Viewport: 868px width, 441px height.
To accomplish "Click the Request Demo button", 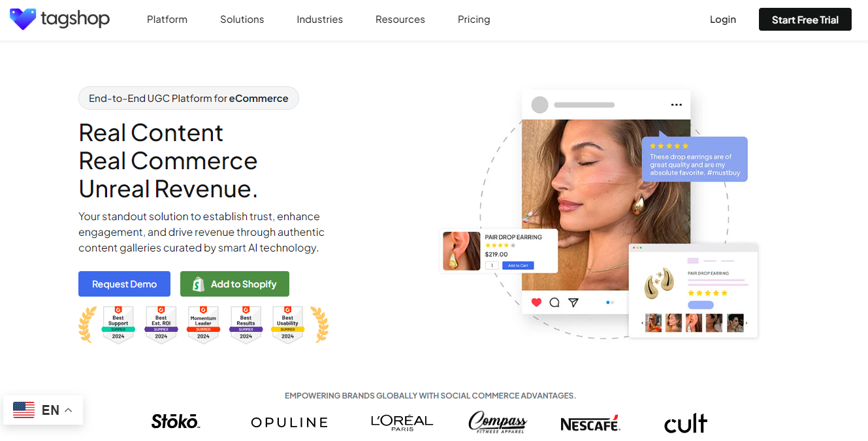I will 124,284.
